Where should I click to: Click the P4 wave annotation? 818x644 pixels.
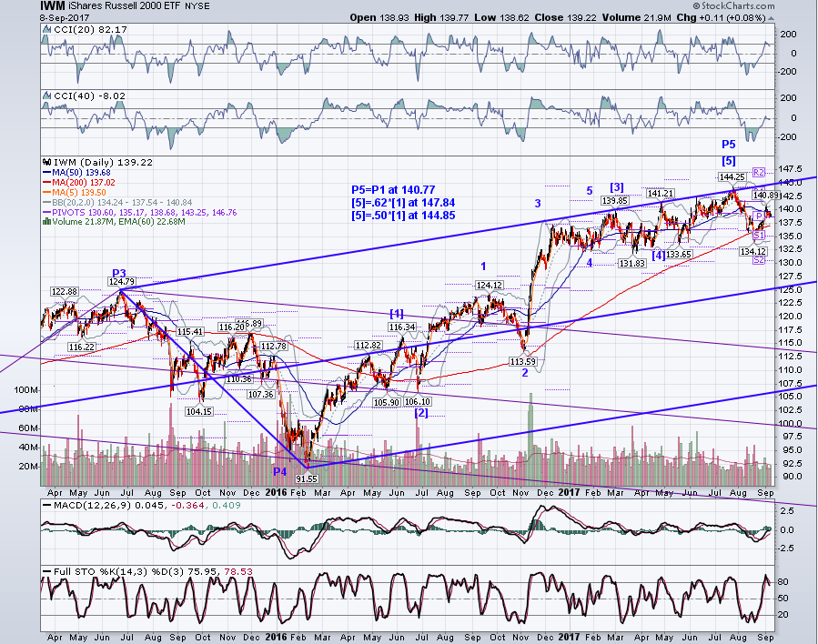280,471
